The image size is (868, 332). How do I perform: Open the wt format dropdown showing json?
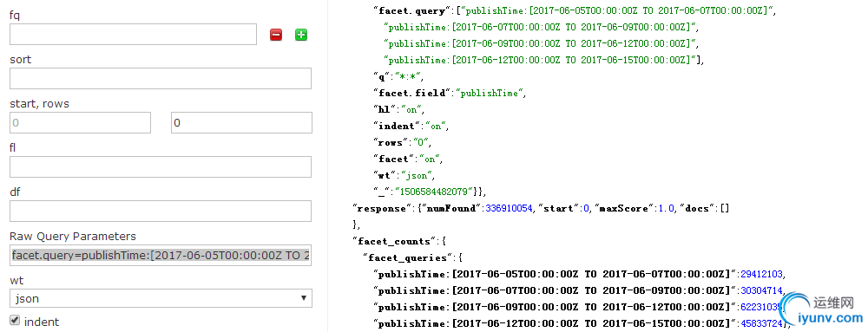[x=161, y=298]
